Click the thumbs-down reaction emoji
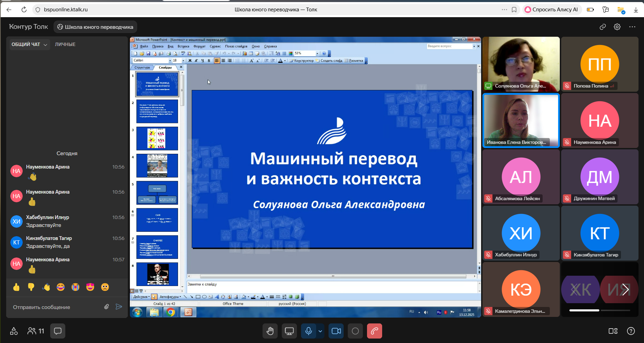Viewport: 644px width, 343px height. coord(31,287)
